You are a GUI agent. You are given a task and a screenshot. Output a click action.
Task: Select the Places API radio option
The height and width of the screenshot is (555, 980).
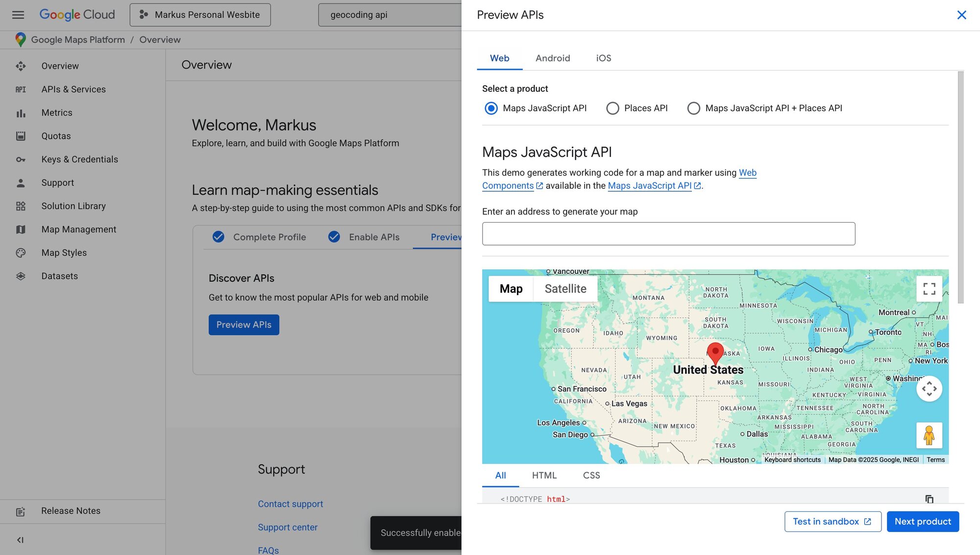(612, 108)
